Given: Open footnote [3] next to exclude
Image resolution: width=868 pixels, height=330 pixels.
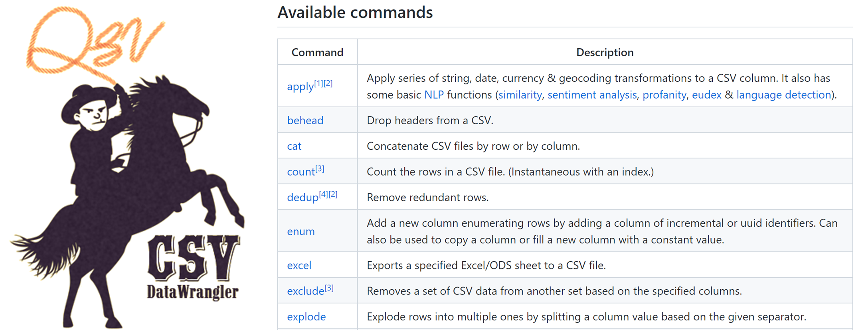Looking at the screenshot, I should pos(329,288).
